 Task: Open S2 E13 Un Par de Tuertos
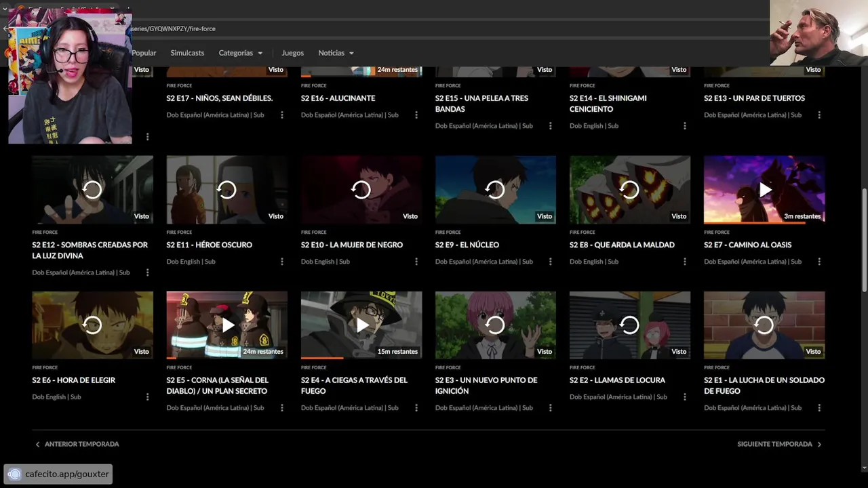click(x=754, y=98)
